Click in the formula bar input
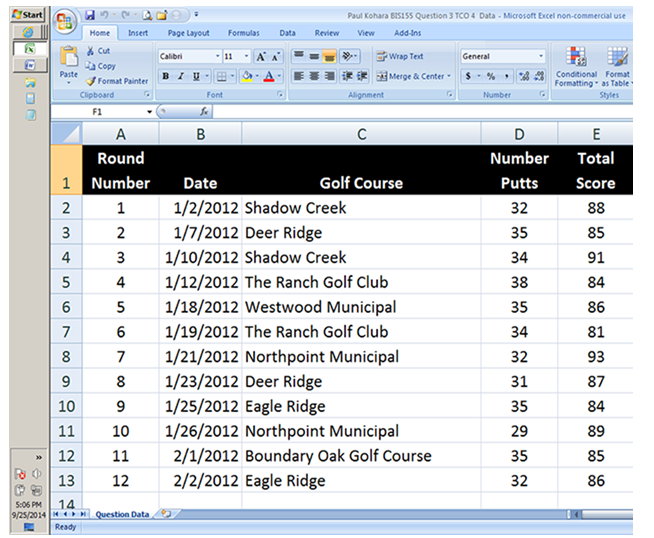The image size is (654, 538). [422, 111]
